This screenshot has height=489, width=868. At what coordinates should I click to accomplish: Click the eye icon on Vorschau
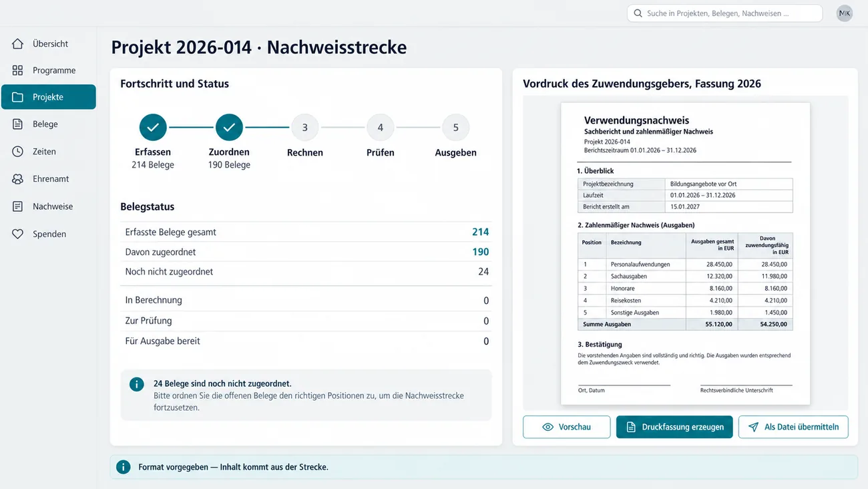pos(548,427)
